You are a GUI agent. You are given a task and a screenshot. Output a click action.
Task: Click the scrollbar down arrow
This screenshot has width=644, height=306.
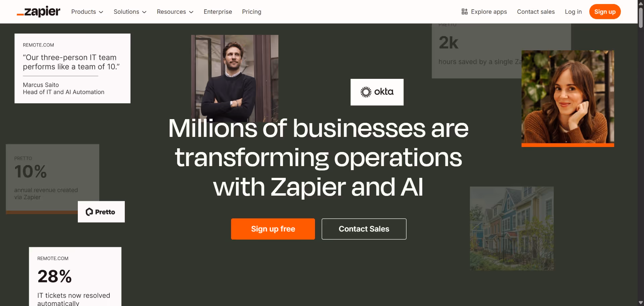(641, 303)
